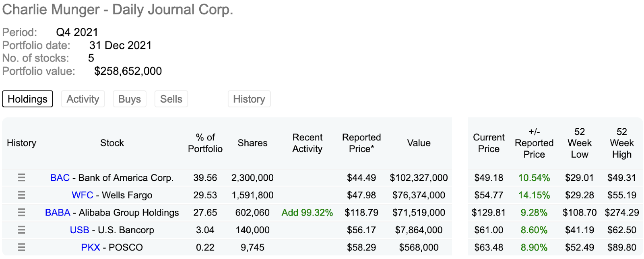The image size is (644, 259).
Task: Sort by Current Price column header
Action: [x=489, y=143]
